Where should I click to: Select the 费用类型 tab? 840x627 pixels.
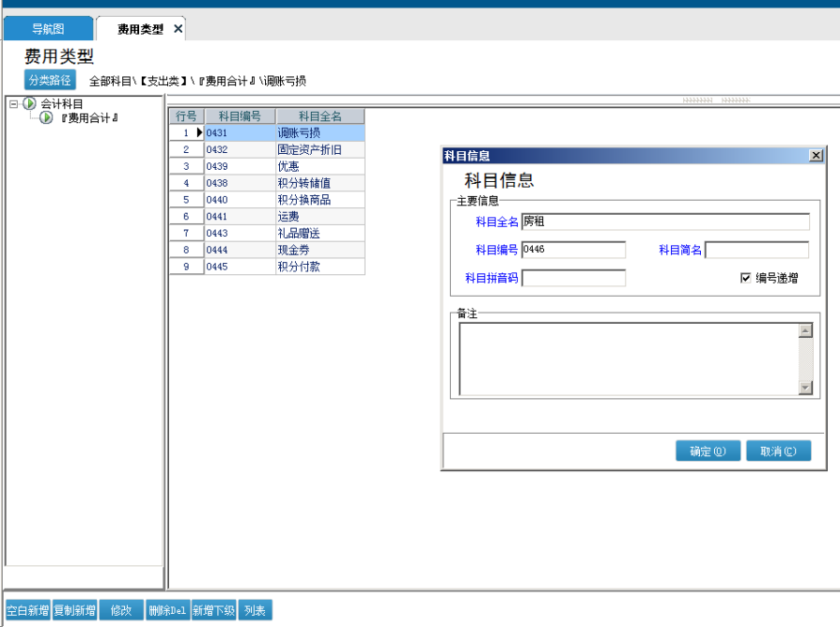(x=140, y=30)
